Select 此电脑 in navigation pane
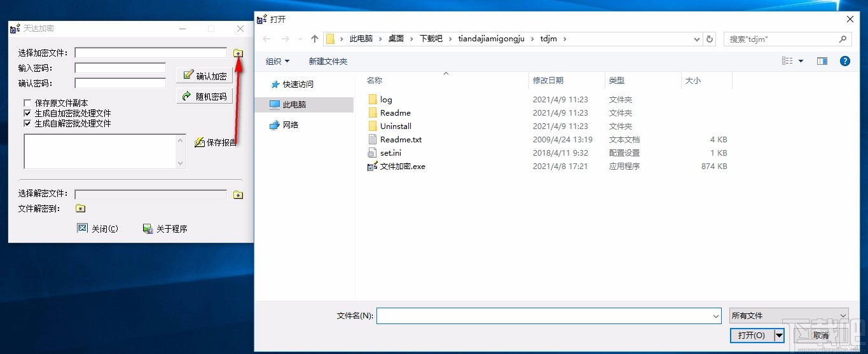 [x=304, y=104]
